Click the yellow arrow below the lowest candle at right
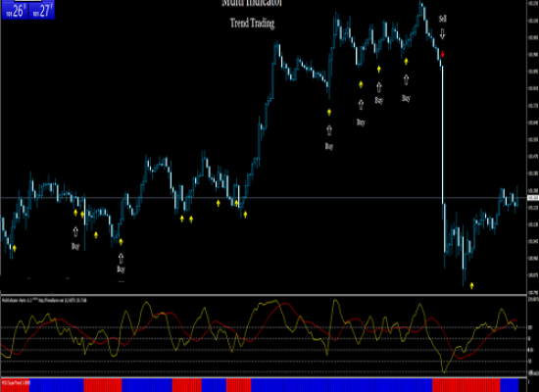The width and height of the screenshot is (539, 392). (471, 285)
